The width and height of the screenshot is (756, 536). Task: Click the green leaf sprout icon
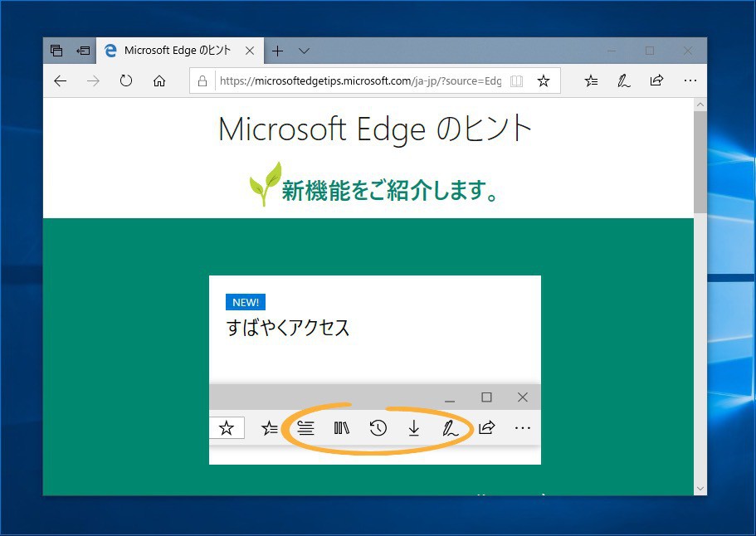266,184
